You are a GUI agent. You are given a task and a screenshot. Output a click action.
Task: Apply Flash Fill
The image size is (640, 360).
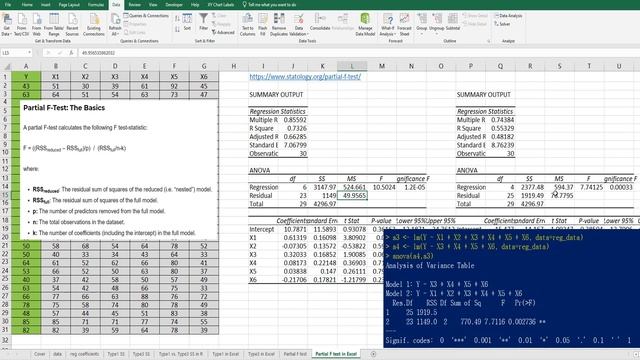(262, 24)
